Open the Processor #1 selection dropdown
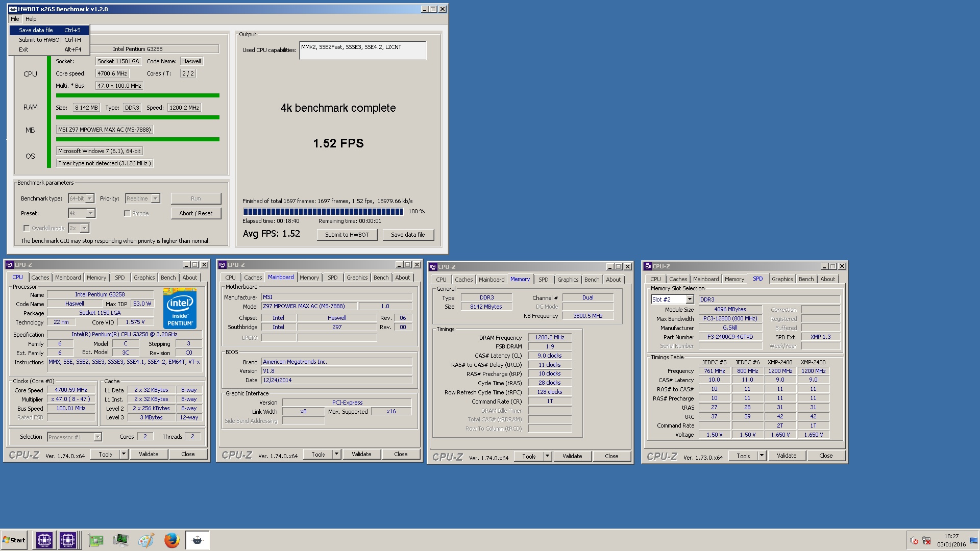Screen dimensions: 980x551 pyautogui.click(x=97, y=437)
